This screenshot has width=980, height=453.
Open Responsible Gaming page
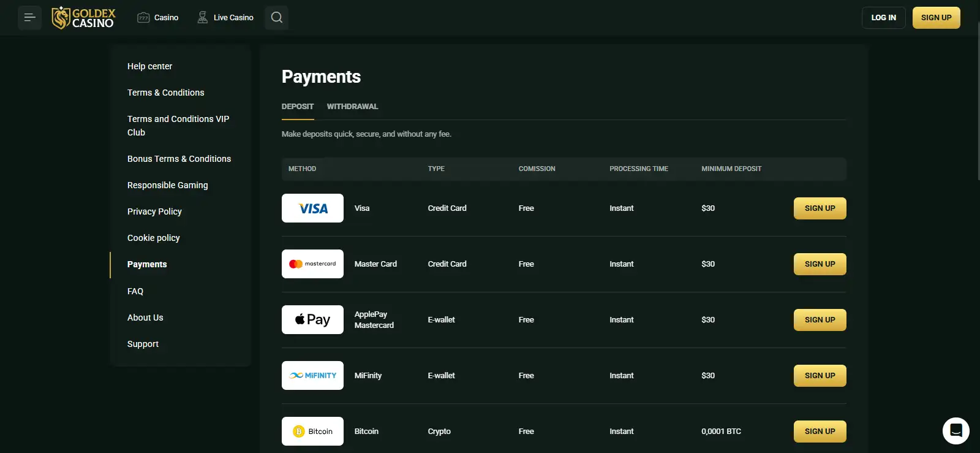167,185
